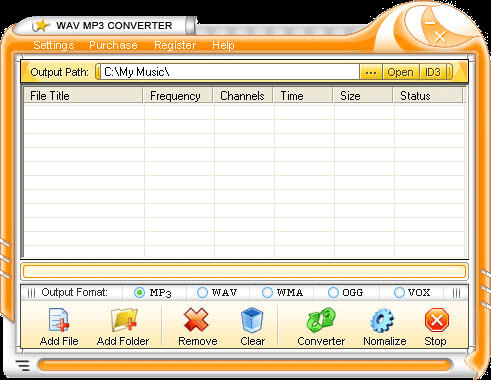Select MP3 output format

(139, 293)
